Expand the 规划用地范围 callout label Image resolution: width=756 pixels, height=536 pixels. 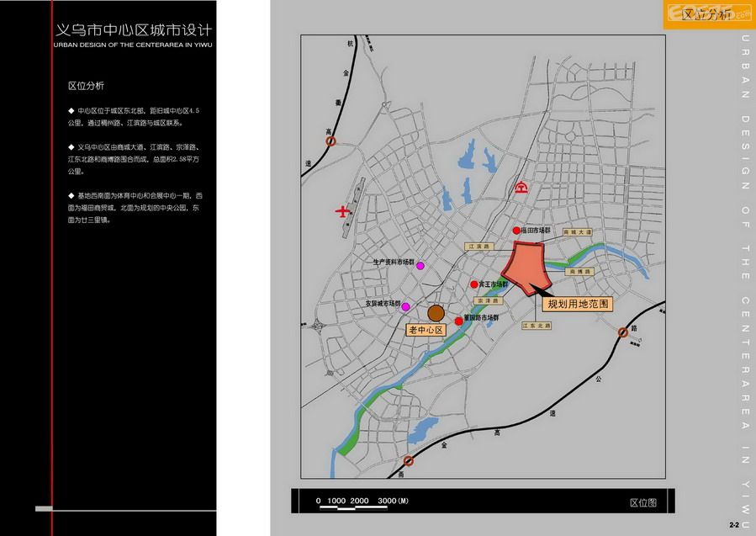coord(579,303)
